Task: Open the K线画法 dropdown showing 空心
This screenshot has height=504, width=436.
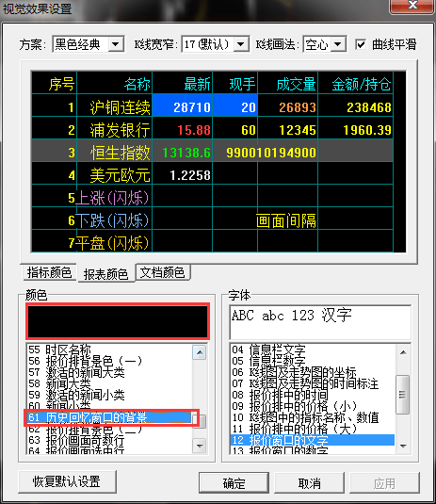Action: pyautogui.click(x=325, y=44)
